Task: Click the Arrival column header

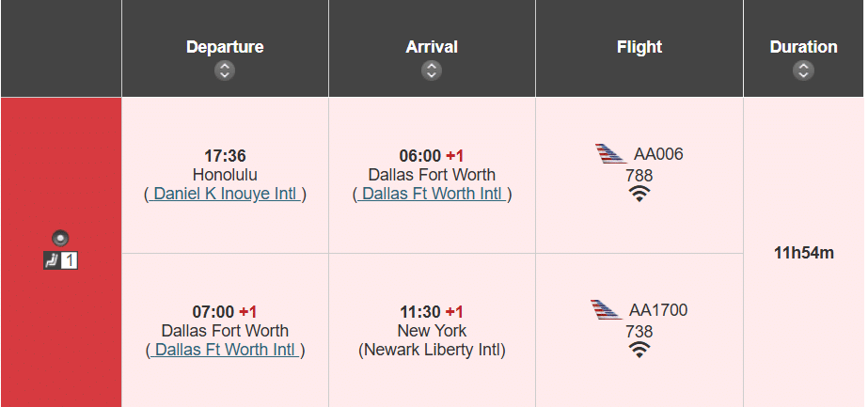Action: coord(432,47)
